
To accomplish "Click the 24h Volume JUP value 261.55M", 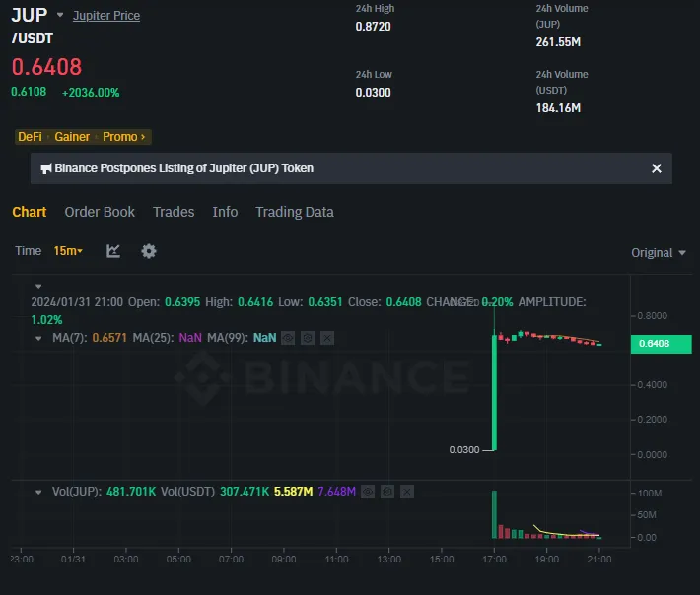I will click(x=558, y=42).
